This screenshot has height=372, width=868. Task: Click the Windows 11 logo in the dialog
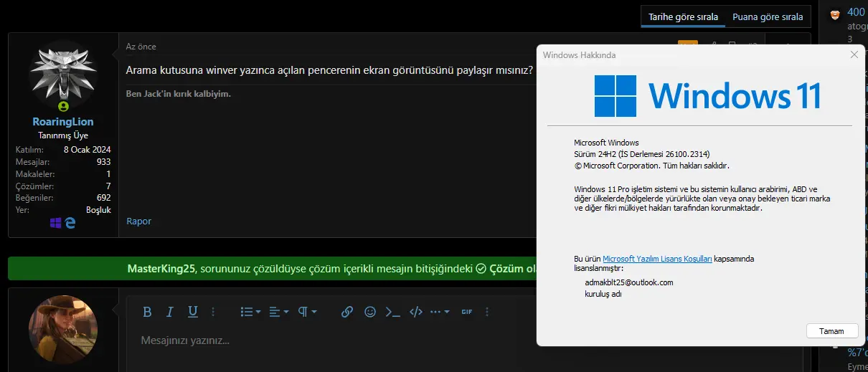pos(707,95)
